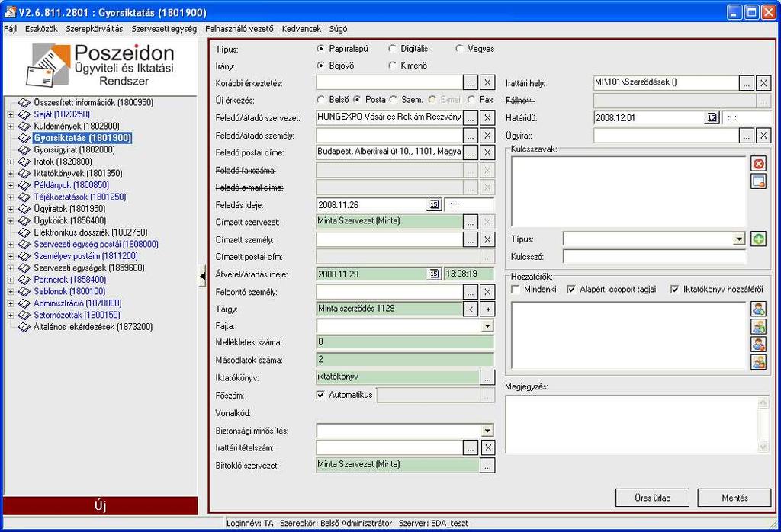This screenshot has height=532, width=781.
Task: Click the Megjegyzés scrollbar down arrow
Action: click(x=763, y=447)
